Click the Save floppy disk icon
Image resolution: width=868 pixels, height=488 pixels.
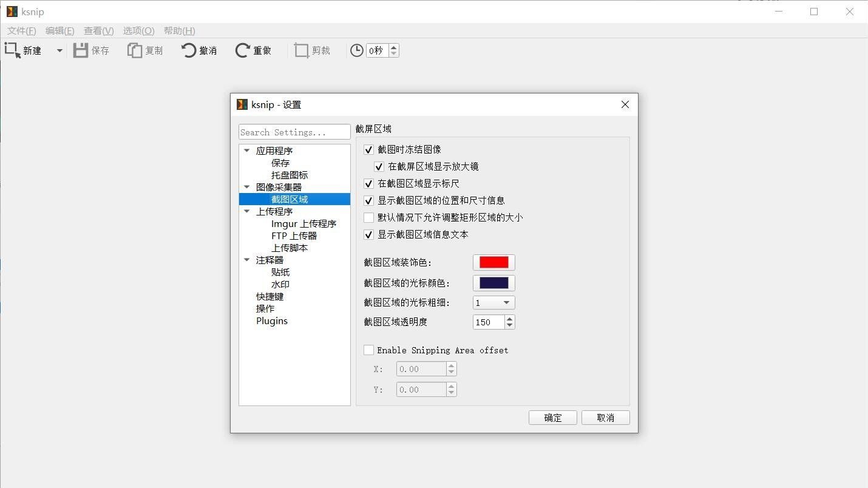pos(81,50)
